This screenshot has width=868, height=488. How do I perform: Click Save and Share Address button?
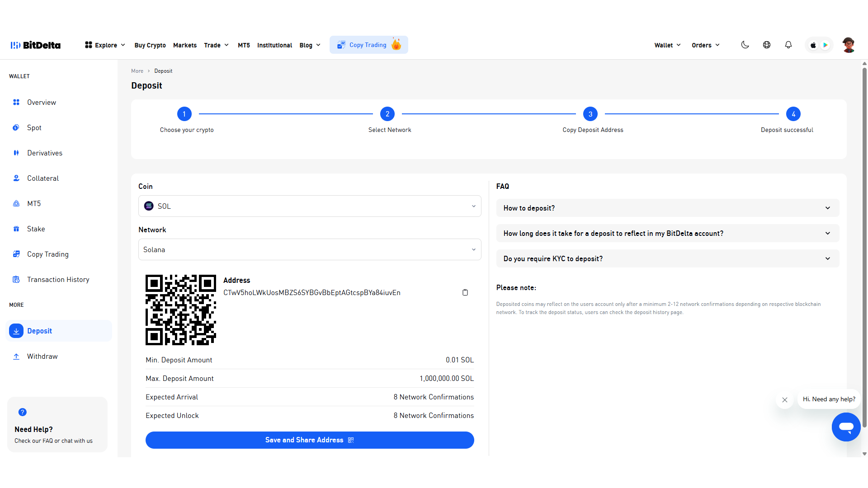[310, 440]
